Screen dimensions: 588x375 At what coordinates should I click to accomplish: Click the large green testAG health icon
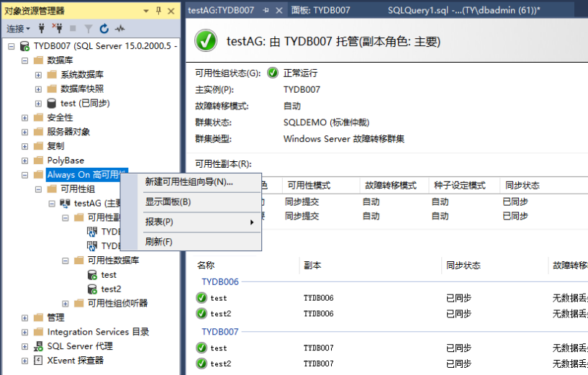point(206,40)
